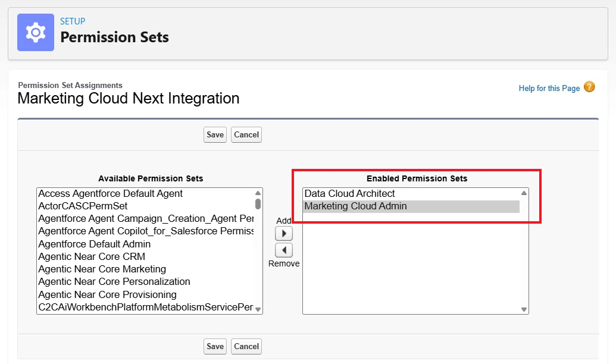The image size is (616, 364).
Task: Open the Help for this Page link
Action: 549,89
